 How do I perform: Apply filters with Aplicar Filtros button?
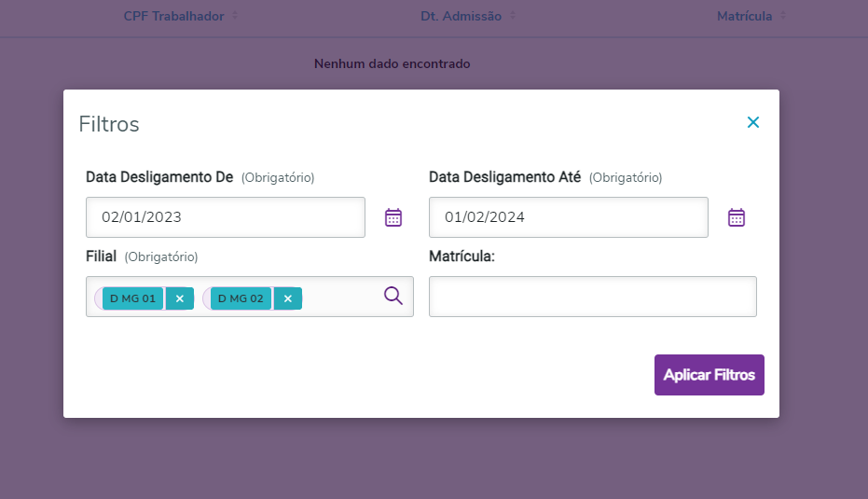coord(709,375)
